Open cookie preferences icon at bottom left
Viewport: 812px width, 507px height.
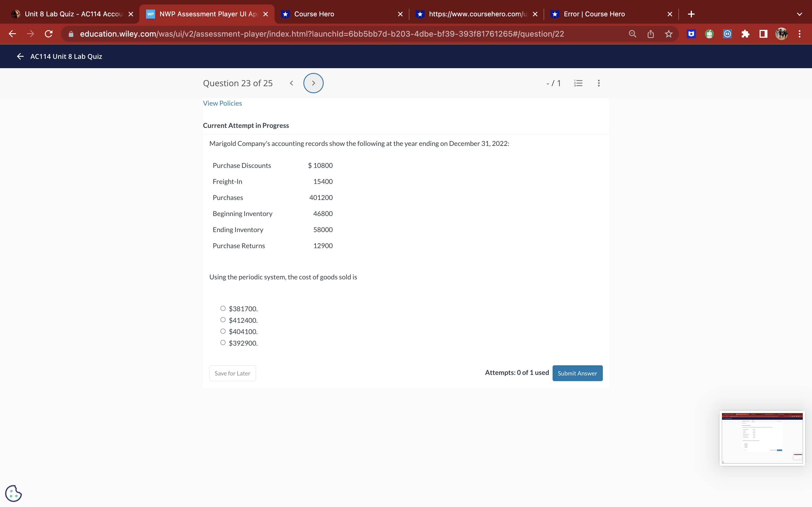14,493
